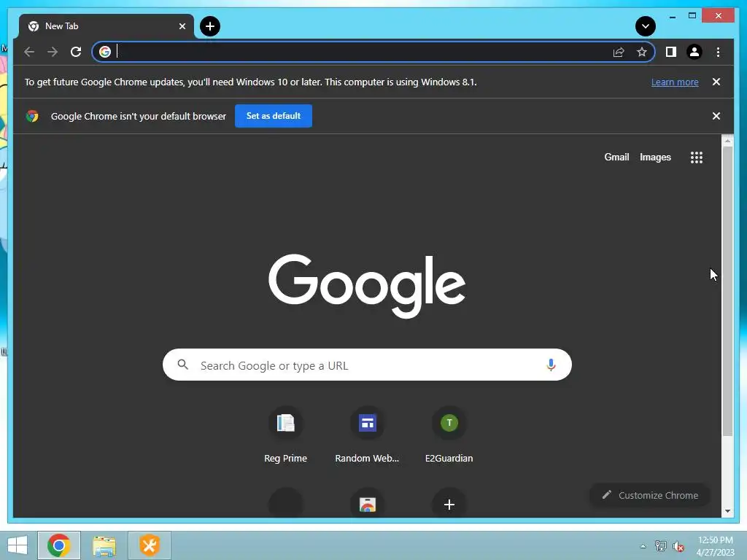Open Chrome's three-dot menu

click(718, 52)
